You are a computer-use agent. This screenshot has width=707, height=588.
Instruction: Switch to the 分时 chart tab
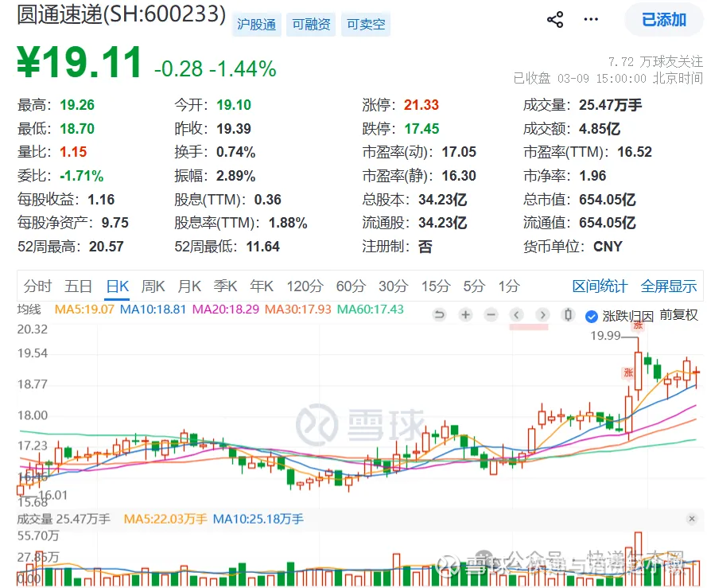pyautogui.click(x=38, y=286)
